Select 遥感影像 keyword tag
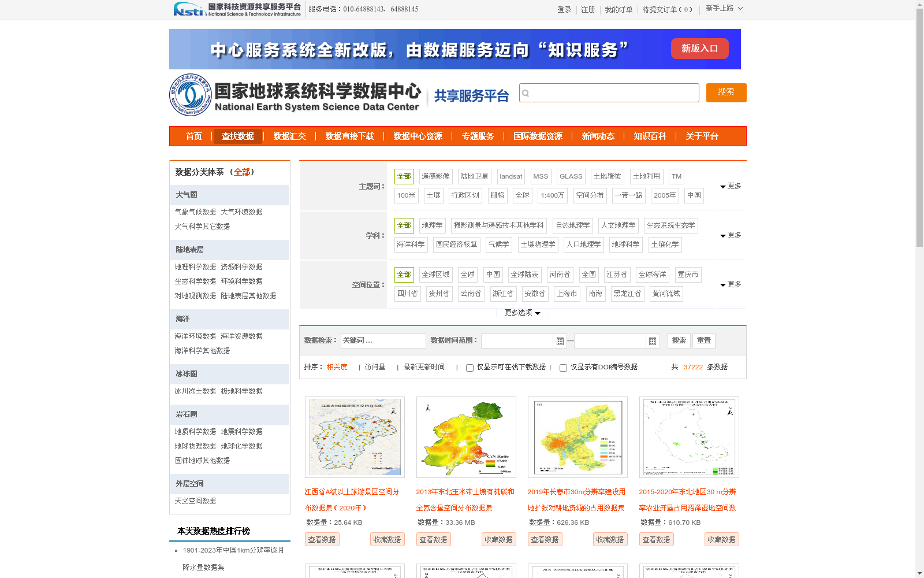Image resolution: width=924 pixels, height=578 pixels. pos(435,176)
